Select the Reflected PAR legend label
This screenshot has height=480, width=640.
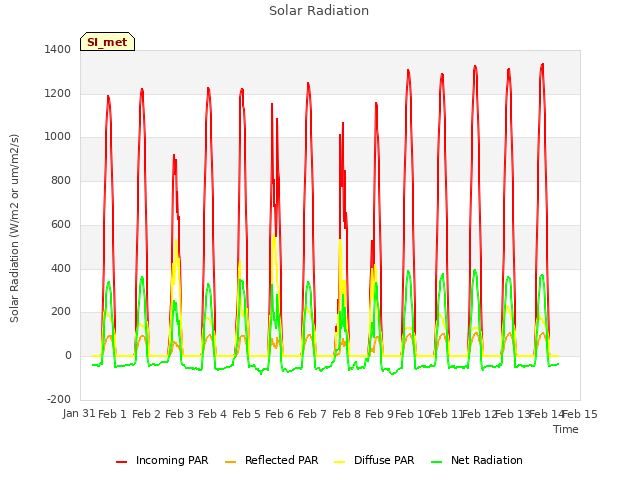pyautogui.click(x=281, y=460)
